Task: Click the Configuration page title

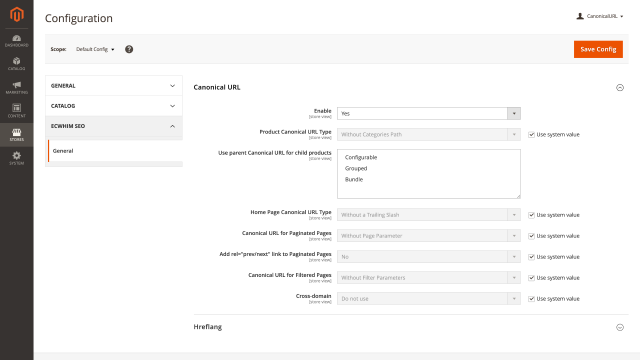Action: pyautogui.click(x=79, y=18)
